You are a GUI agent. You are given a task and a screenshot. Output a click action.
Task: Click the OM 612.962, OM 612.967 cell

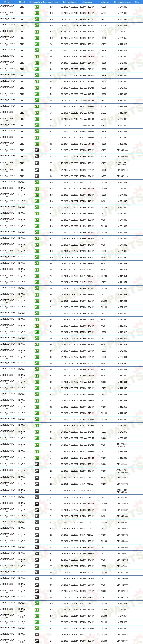pyautogui.click(x=122, y=164)
